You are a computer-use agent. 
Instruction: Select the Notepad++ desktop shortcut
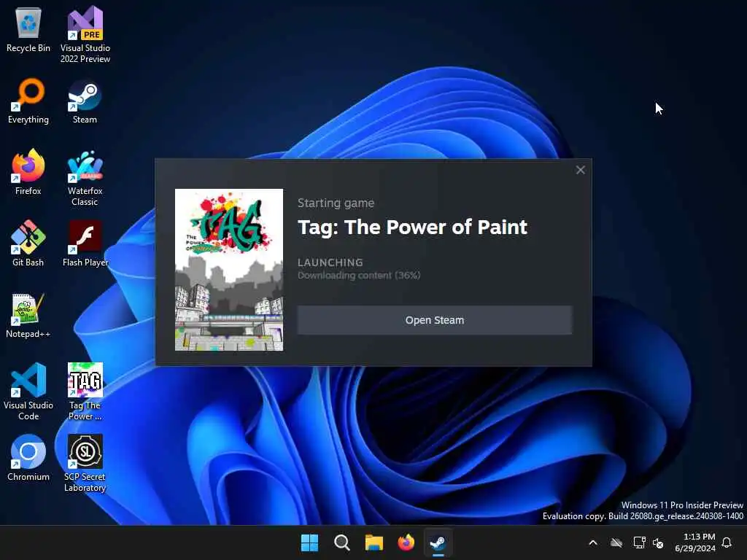click(x=28, y=315)
